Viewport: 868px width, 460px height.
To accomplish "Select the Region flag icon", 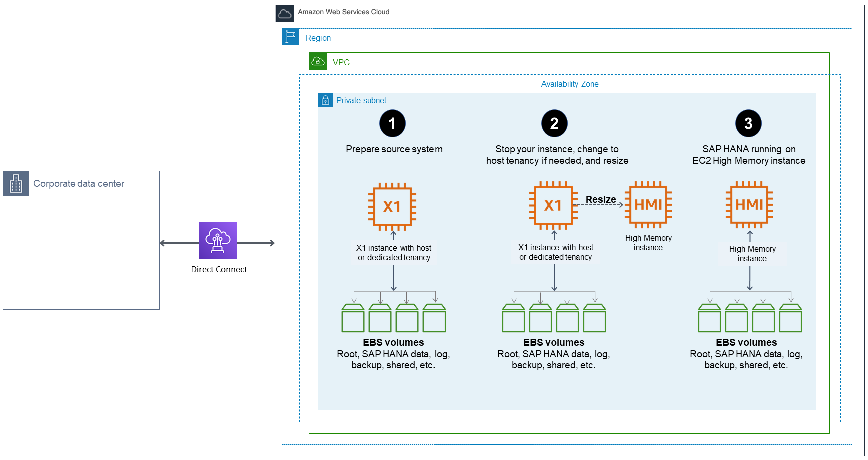I will 290,37.
